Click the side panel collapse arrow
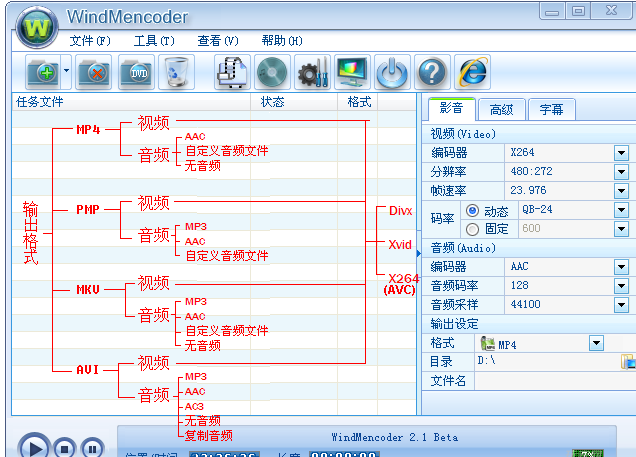The image size is (636, 457). coord(419,253)
